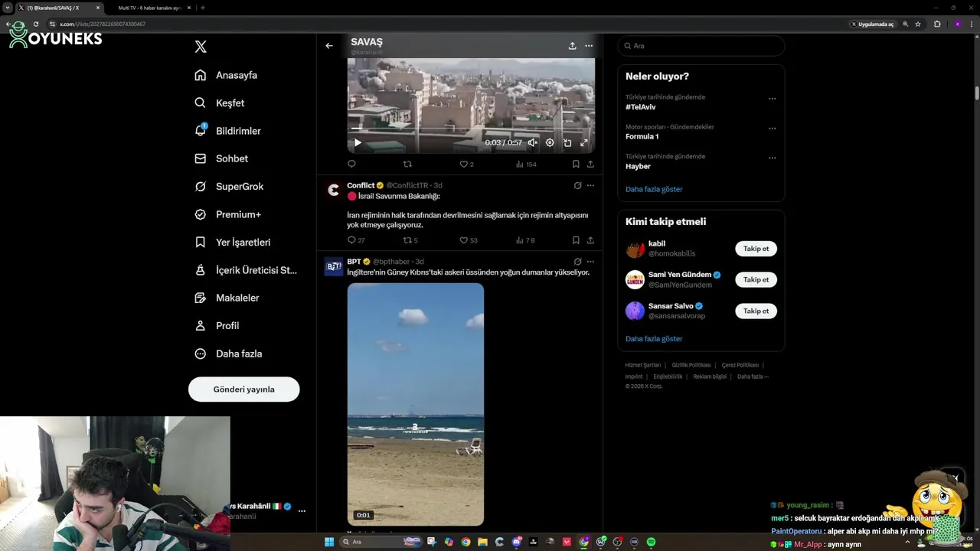Toggle picture-in-picture on top video
The height and width of the screenshot is (551, 980).
567,142
